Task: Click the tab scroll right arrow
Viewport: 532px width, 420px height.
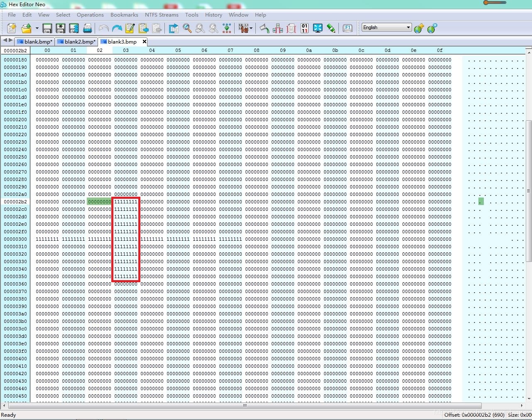Action: point(10,40)
